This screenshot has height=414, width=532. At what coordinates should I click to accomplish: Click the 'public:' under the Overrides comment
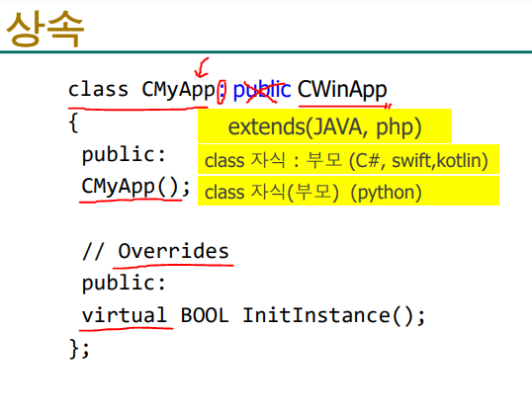(x=124, y=284)
